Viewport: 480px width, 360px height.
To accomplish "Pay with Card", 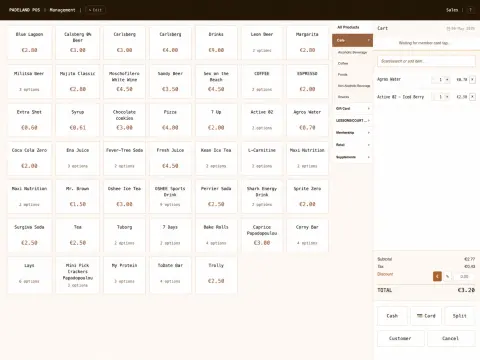I will (426, 316).
